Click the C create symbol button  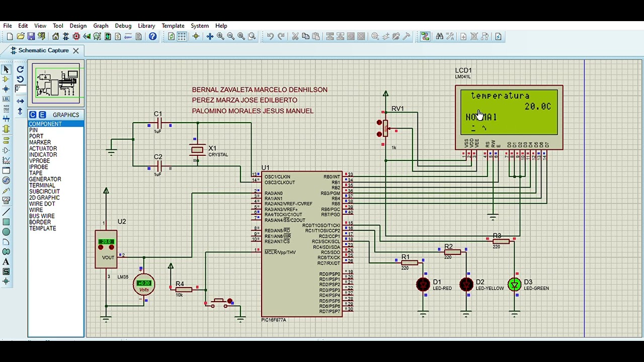(x=33, y=115)
